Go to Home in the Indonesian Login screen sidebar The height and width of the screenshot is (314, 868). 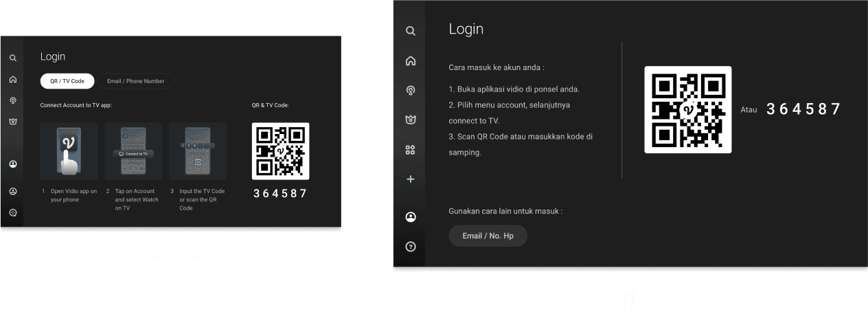411,60
